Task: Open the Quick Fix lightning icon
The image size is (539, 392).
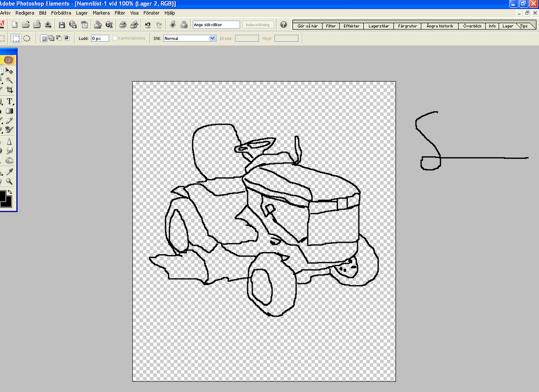Action: [x=173, y=25]
